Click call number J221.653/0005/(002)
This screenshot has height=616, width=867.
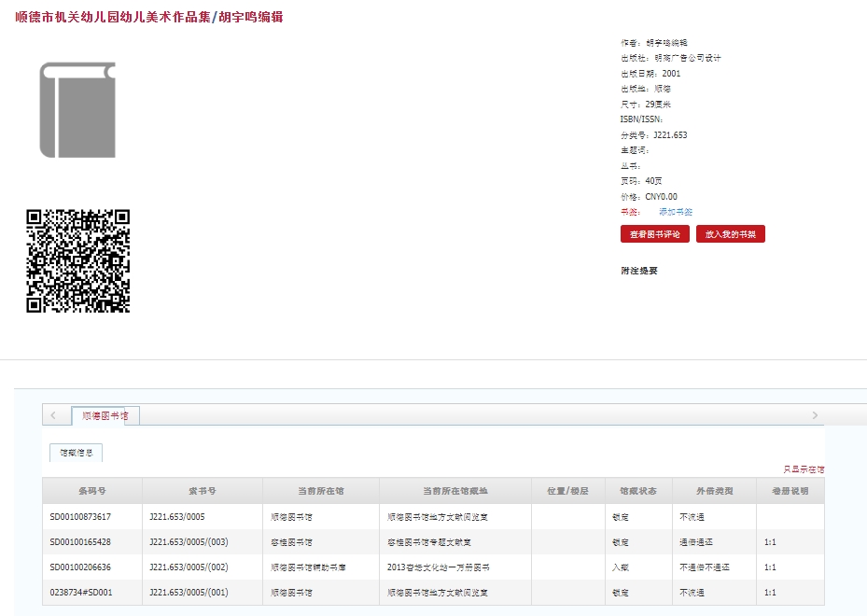189,567
